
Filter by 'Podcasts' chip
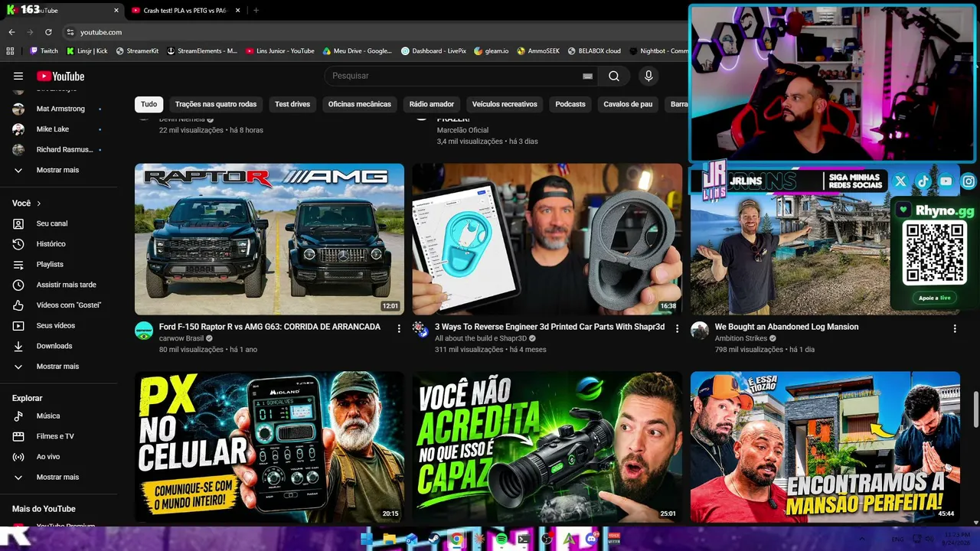570,104
